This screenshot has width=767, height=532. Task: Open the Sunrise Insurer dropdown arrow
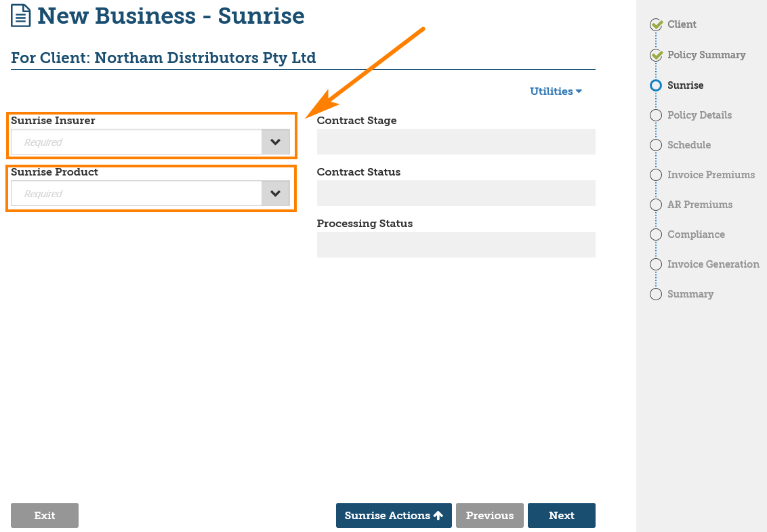[x=275, y=142]
